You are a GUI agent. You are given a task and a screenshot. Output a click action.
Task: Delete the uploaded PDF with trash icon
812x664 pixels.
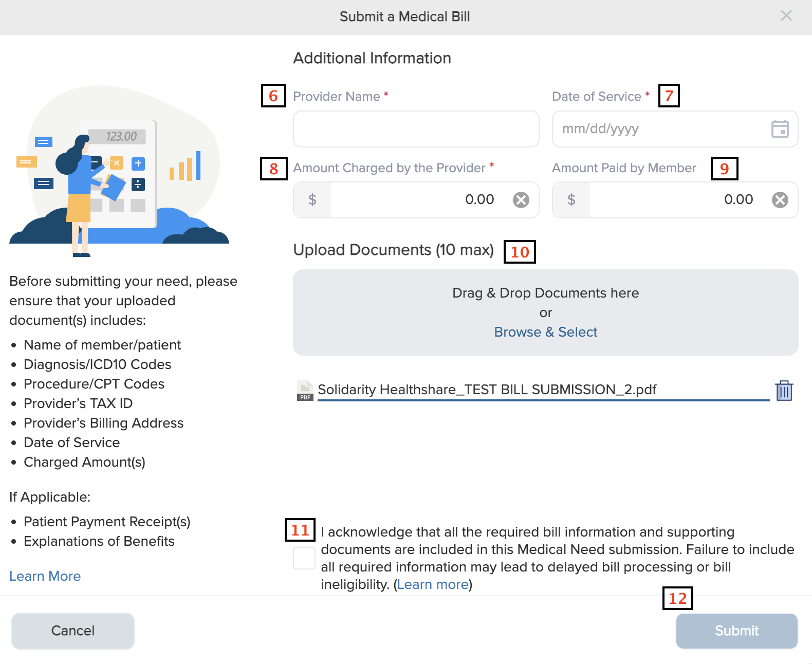784,391
